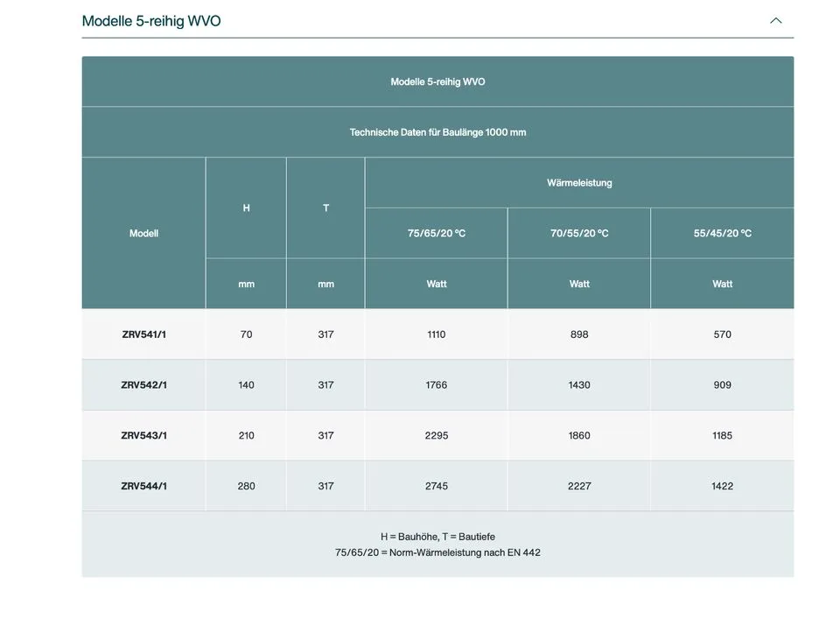Click the Modell column header

143,233
